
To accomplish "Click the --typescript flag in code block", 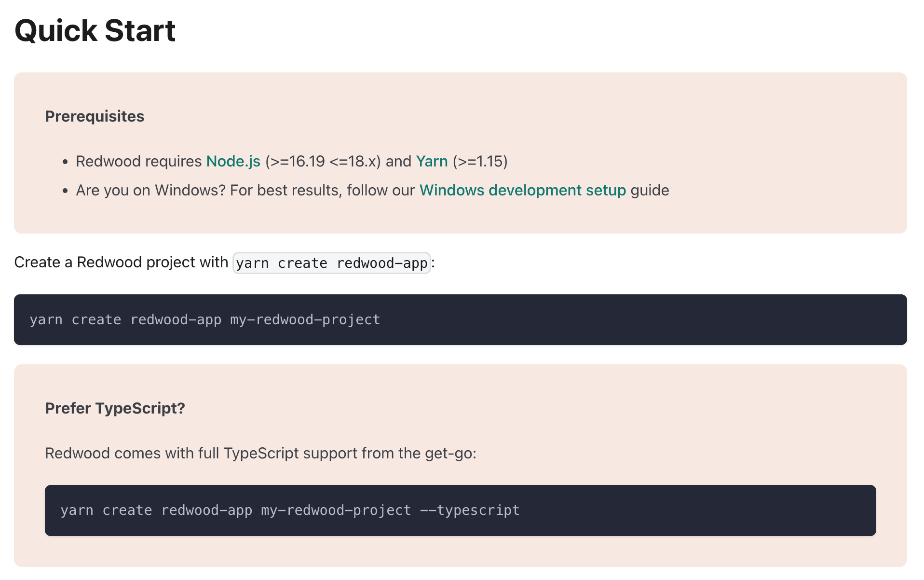I will coord(470,510).
